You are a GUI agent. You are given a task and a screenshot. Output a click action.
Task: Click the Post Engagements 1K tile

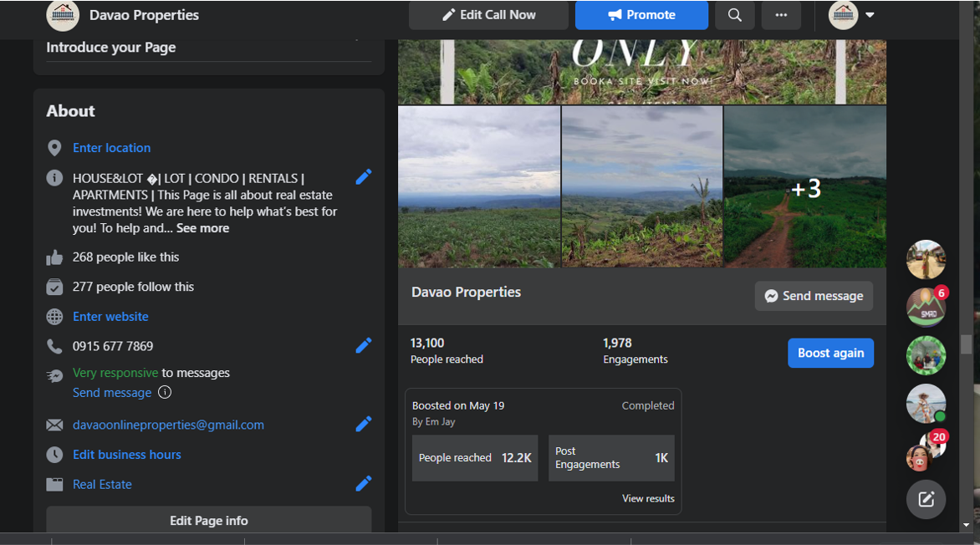611,458
